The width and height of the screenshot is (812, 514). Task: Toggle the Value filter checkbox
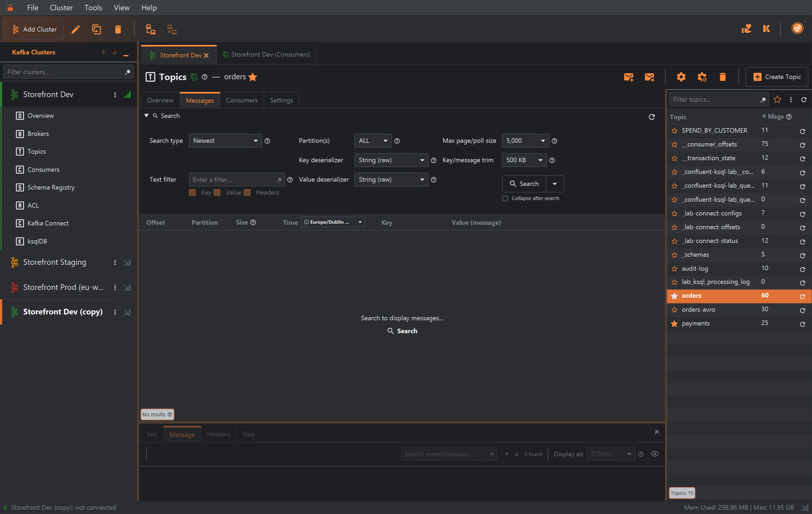click(x=217, y=193)
